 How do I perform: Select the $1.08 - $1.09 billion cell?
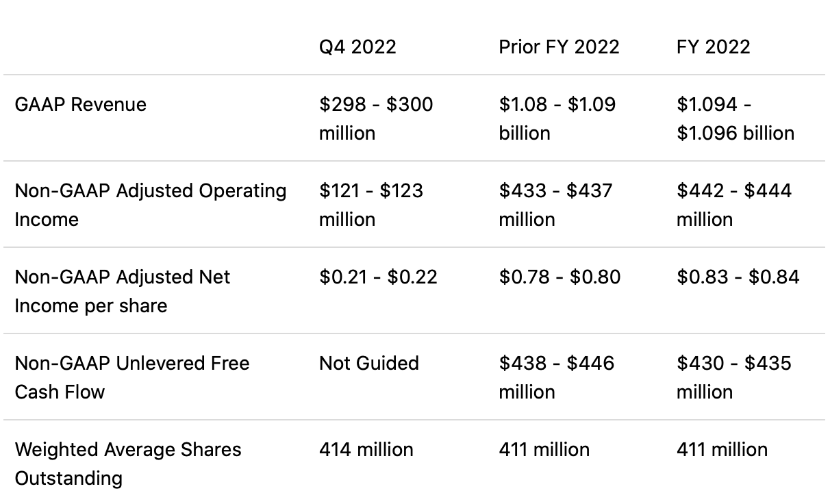(x=557, y=118)
